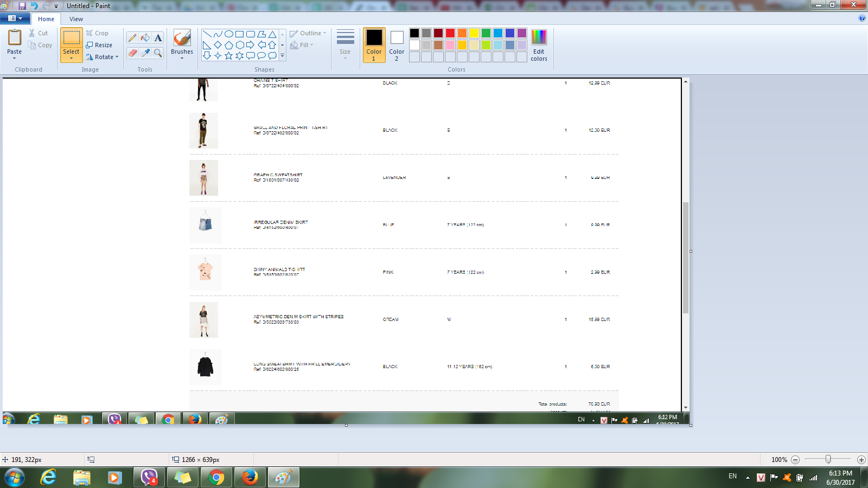Select the Magnifier tool
The height and width of the screenshot is (488, 868).
(158, 53)
